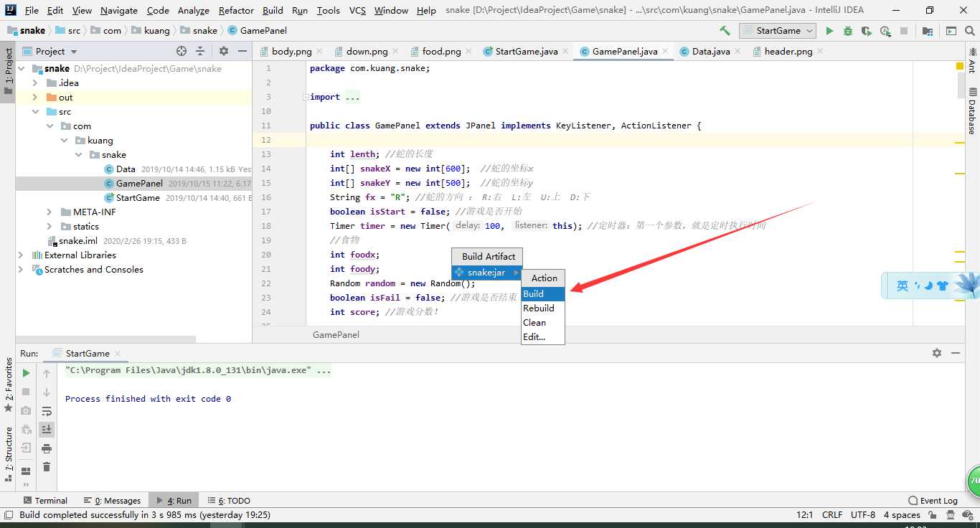Toggle the 1: Project tool window stripe

pyautogui.click(x=8, y=72)
